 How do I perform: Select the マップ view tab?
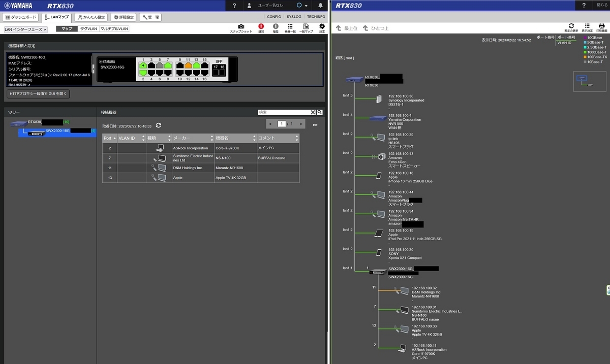tap(67, 29)
